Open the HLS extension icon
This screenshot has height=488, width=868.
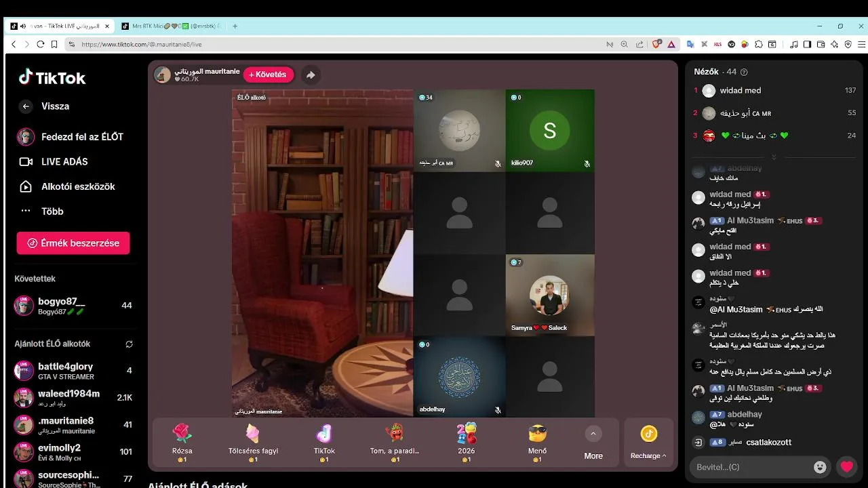tap(718, 44)
